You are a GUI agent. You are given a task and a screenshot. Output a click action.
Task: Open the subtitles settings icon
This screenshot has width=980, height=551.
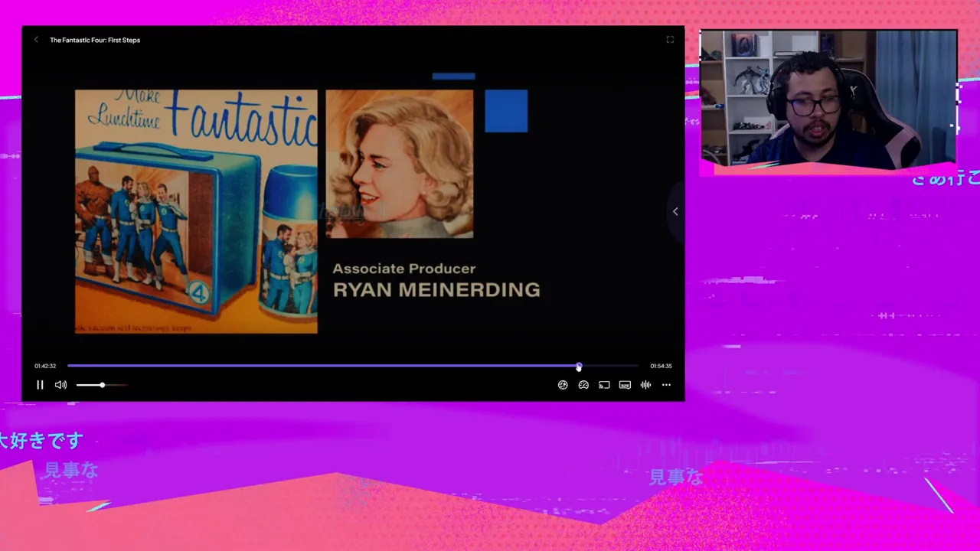click(625, 385)
